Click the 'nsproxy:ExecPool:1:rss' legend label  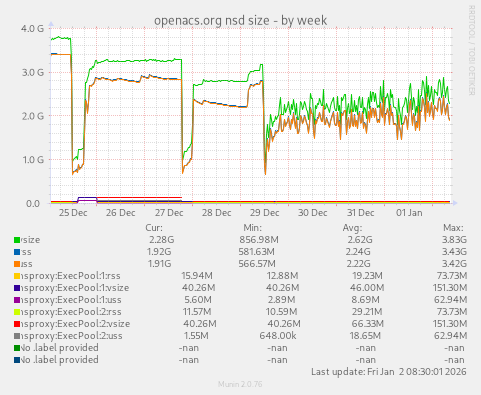pyautogui.click(x=71, y=276)
